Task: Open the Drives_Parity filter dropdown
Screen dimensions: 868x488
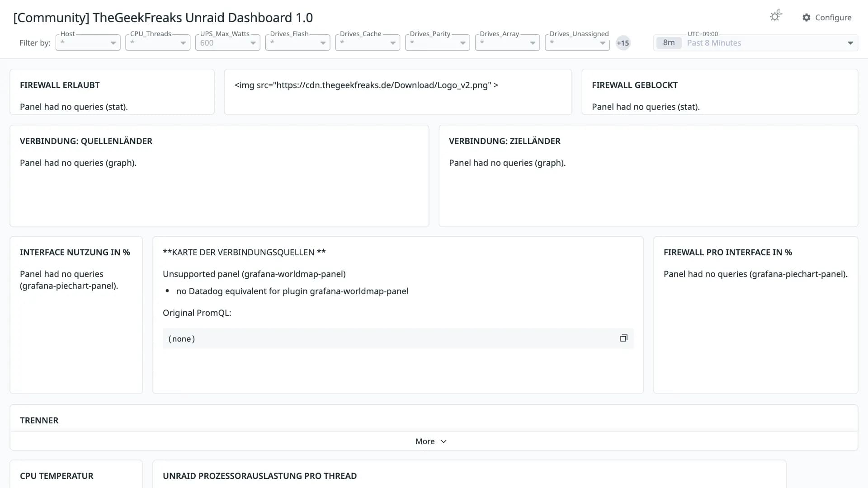Action: [x=437, y=42]
